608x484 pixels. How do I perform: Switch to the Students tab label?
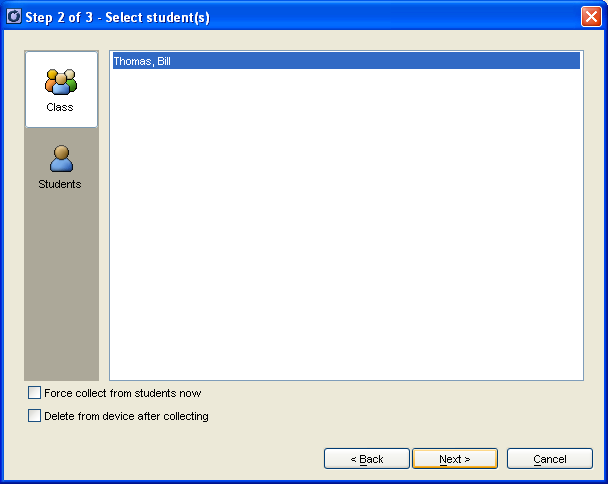[x=60, y=184]
